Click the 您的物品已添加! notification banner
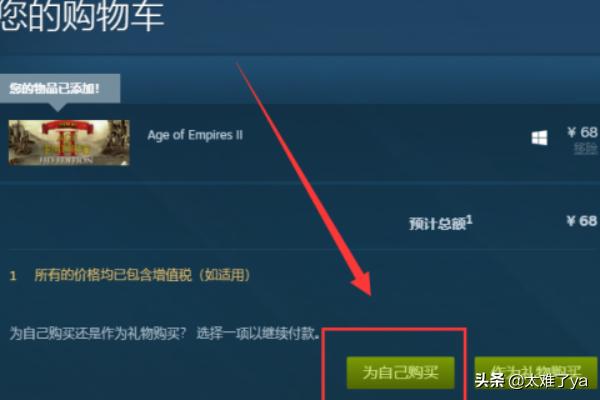The height and width of the screenshot is (400, 600). (60, 88)
